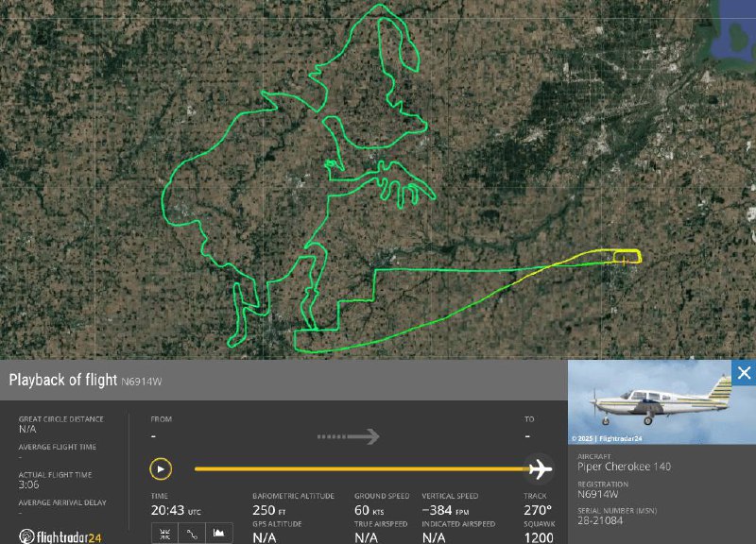Play the flight playback
Screen dimensions: 756x544
point(161,468)
